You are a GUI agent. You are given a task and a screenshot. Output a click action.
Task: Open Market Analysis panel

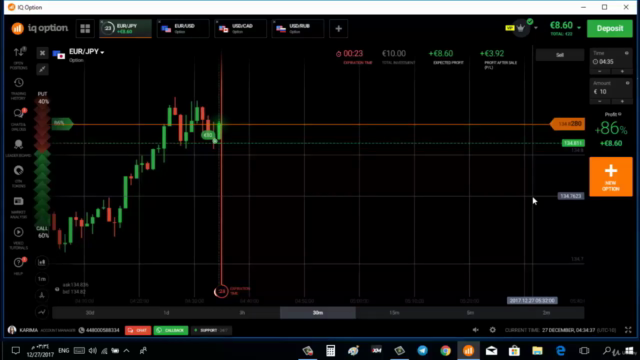18,207
